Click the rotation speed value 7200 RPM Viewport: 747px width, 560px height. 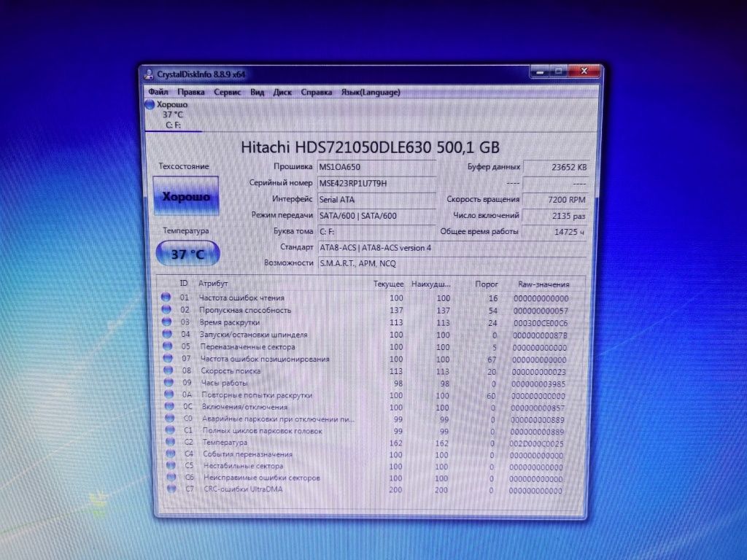(554, 200)
